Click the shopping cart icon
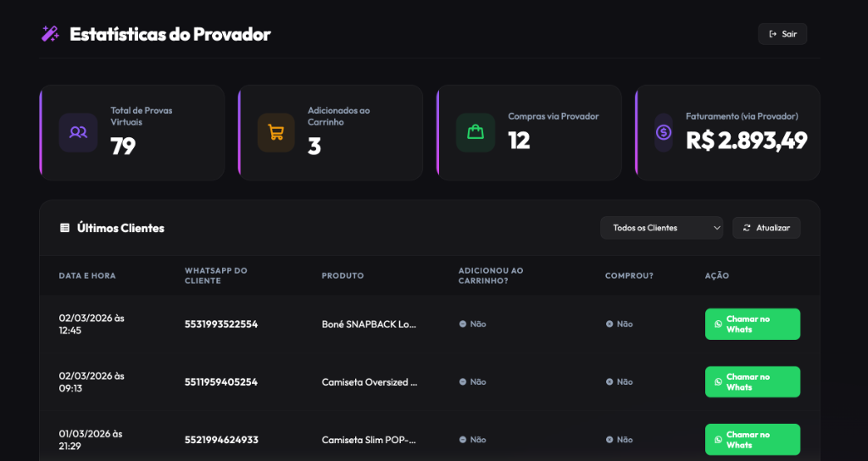The image size is (868, 461). point(275,132)
